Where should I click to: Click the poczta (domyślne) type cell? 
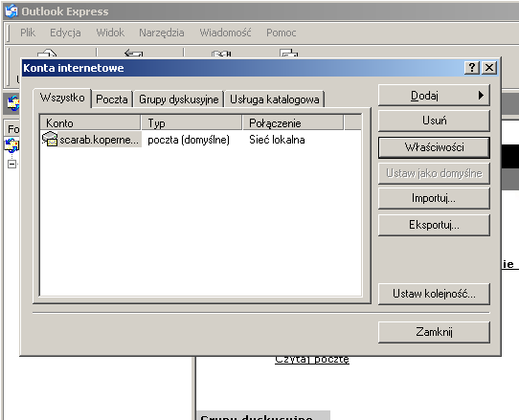[189, 140]
